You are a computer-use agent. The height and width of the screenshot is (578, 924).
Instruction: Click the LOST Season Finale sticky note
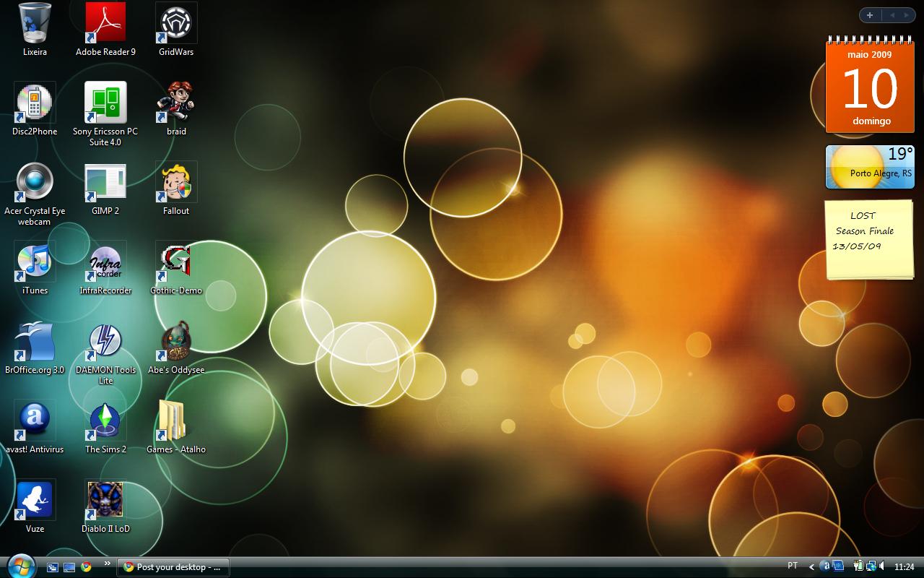tap(870, 240)
